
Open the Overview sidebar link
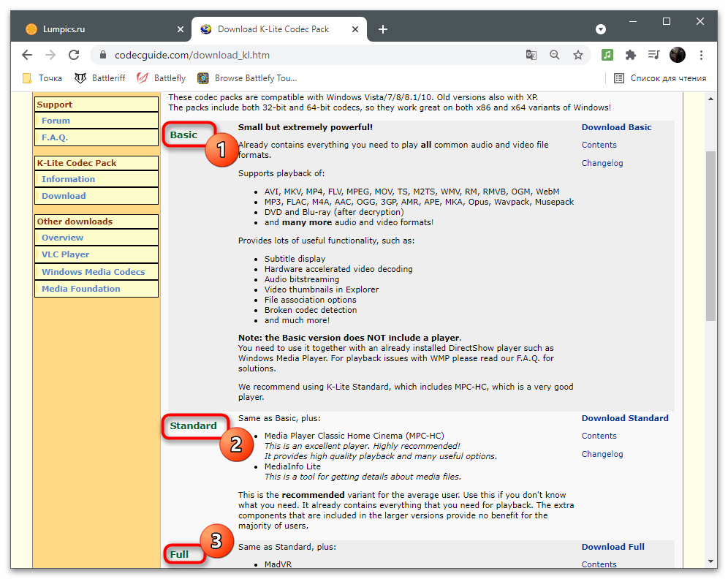pos(63,238)
